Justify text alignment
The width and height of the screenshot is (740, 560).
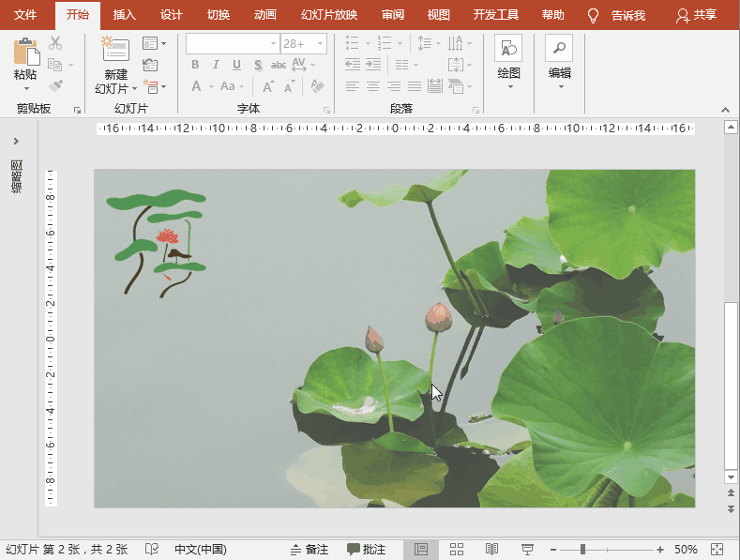pyautogui.click(x=415, y=86)
